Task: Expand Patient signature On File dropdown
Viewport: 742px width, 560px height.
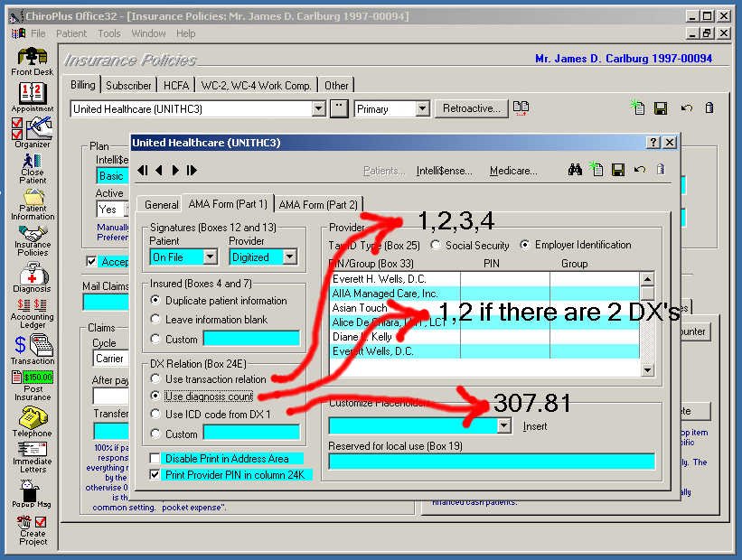Action: [x=210, y=257]
